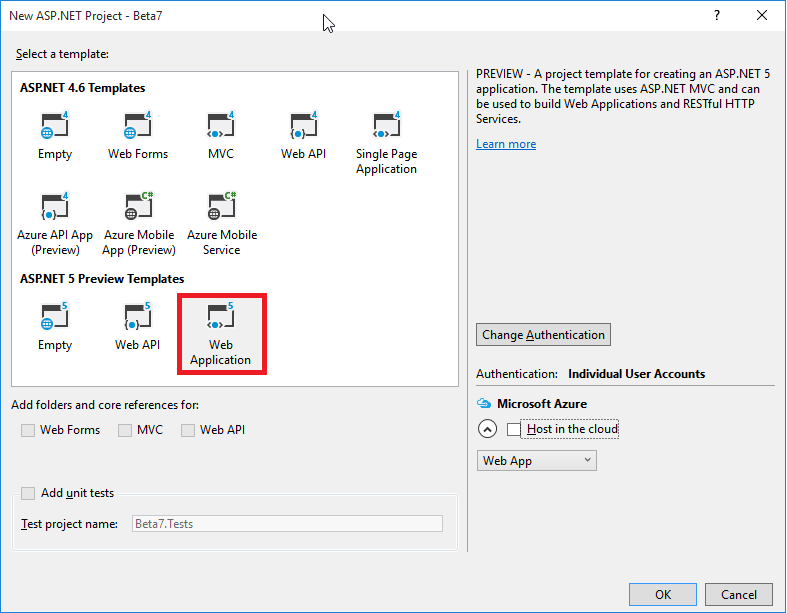Collapse the Microsoft Azure section chevron
The height and width of the screenshot is (613, 787).
coord(487,429)
